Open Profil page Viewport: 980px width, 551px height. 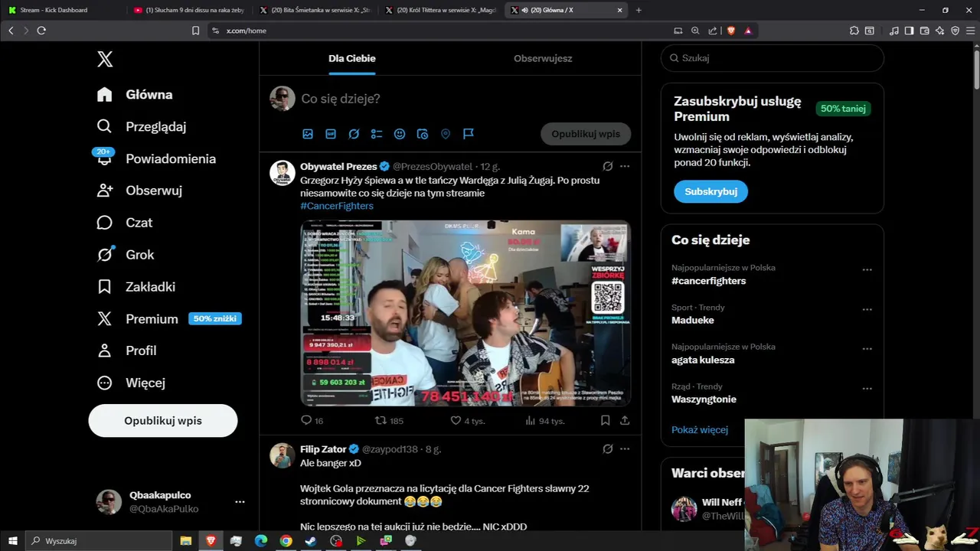[127, 350]
